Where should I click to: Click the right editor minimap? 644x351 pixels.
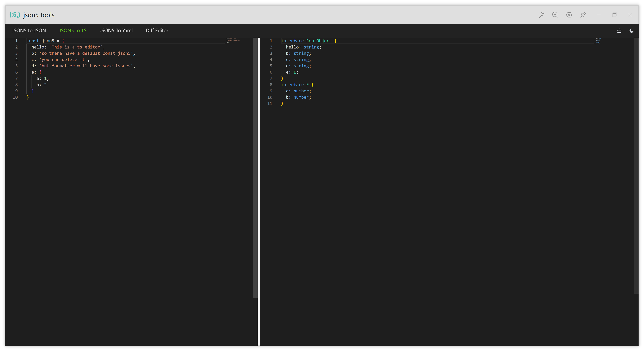tap(599, 41)
